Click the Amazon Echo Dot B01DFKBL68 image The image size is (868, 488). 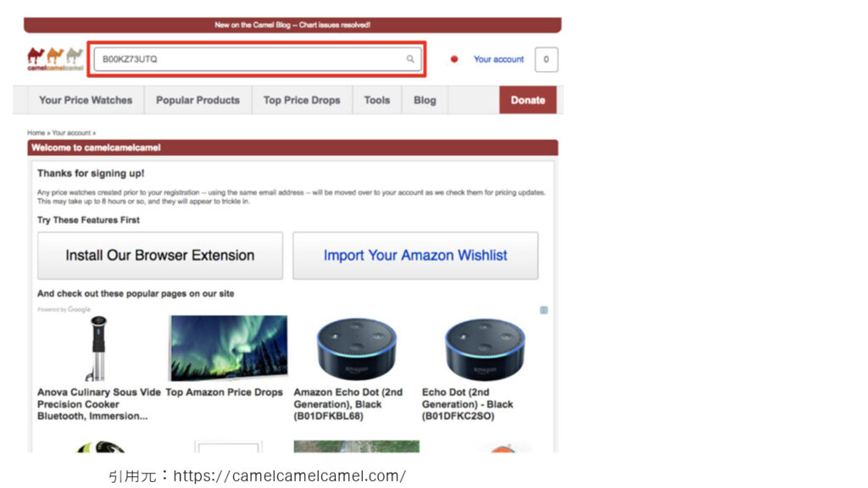click(357, 348)
